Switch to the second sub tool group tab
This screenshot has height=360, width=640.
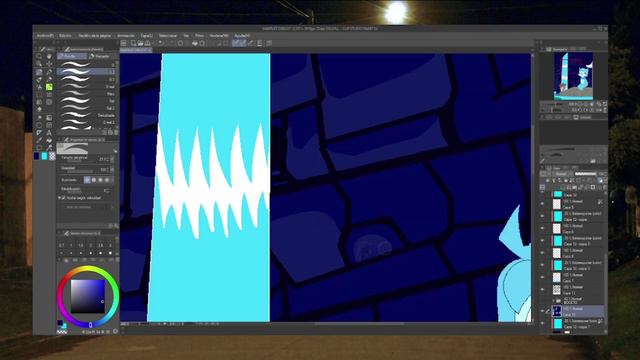[100, 56]
